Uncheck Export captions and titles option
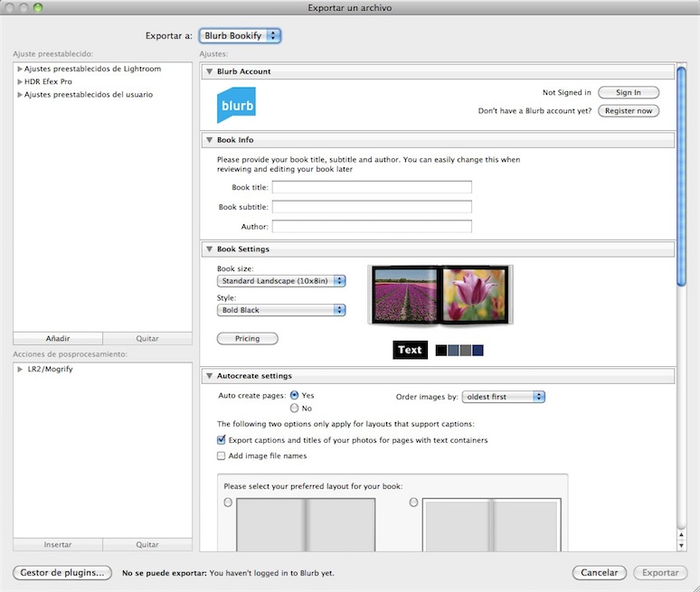 [x=221, y=440]
